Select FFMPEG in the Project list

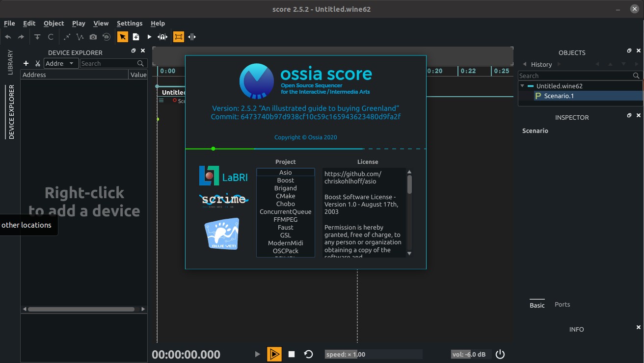pos(286,220)
